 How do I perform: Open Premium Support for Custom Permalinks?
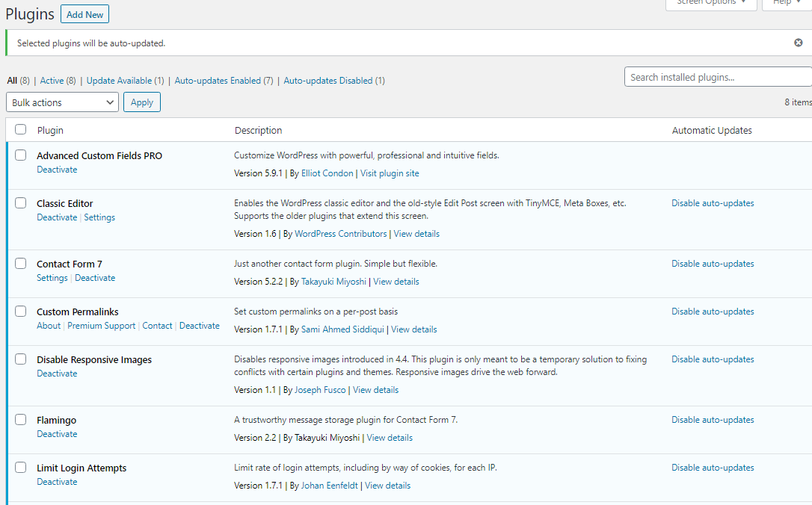click(102, 326)
